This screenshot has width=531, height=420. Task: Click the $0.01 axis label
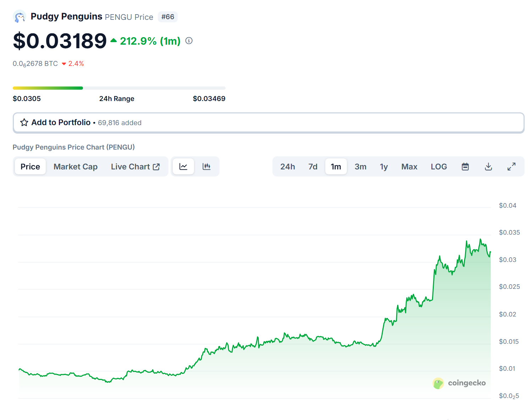507,369
